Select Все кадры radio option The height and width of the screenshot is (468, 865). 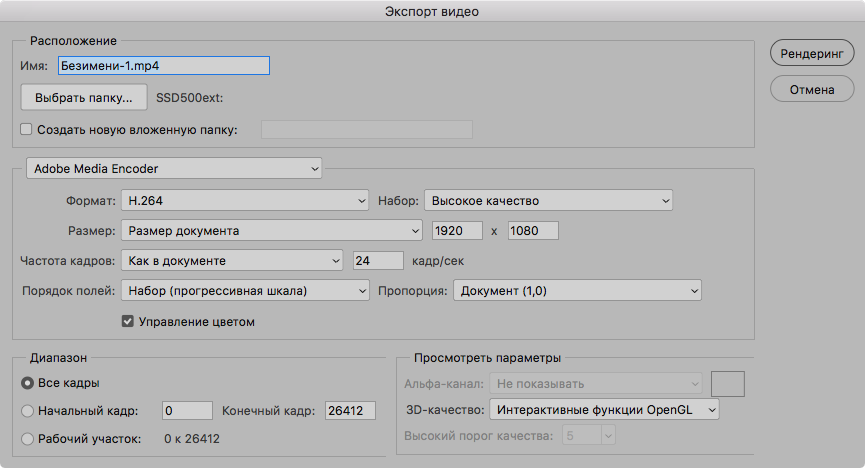(x=27, y=383)
